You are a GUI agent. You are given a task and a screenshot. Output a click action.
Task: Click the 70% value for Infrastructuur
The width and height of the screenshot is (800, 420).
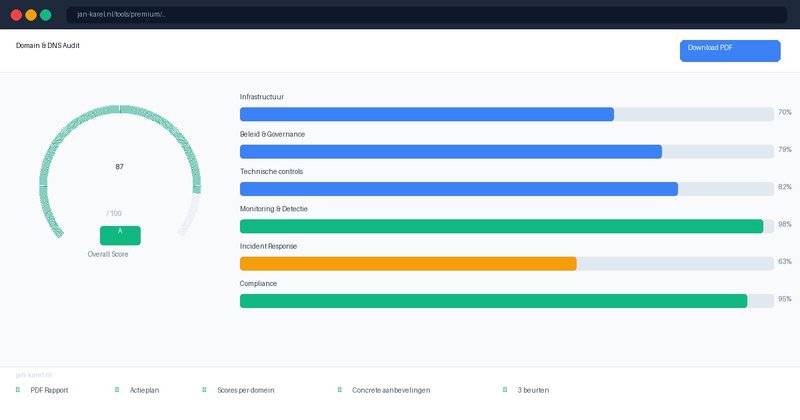click(x=785, y=112)
